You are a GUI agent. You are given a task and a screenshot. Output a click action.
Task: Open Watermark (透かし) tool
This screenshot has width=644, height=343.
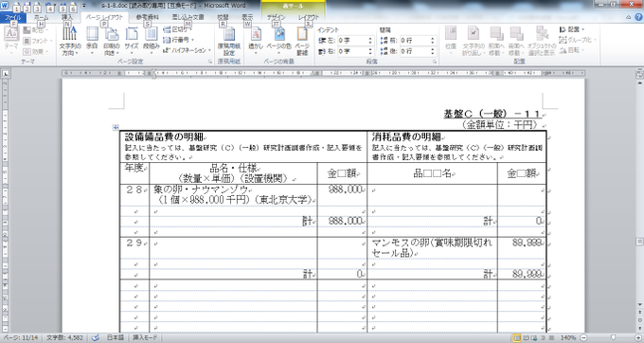[x=256, y=41]
